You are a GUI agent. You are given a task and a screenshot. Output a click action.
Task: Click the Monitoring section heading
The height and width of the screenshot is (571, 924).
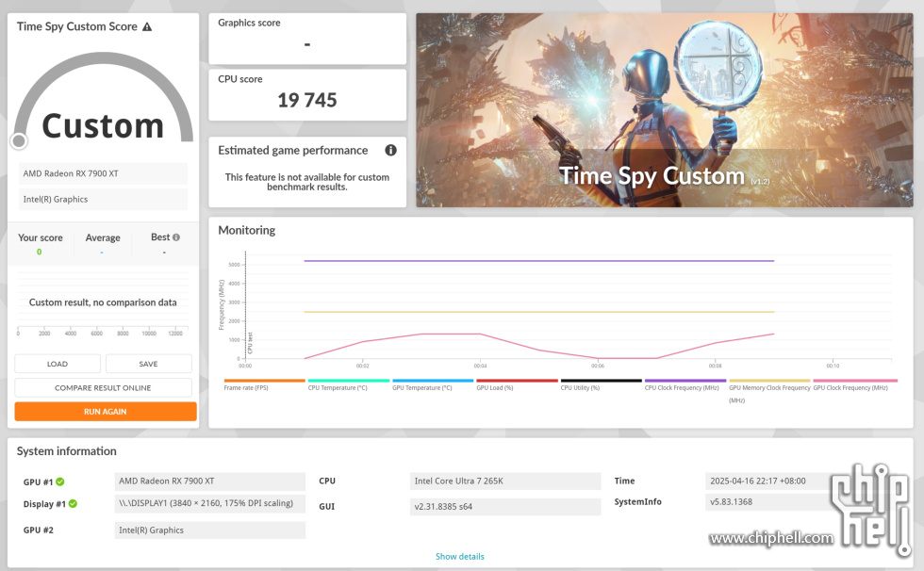(247, 230)
